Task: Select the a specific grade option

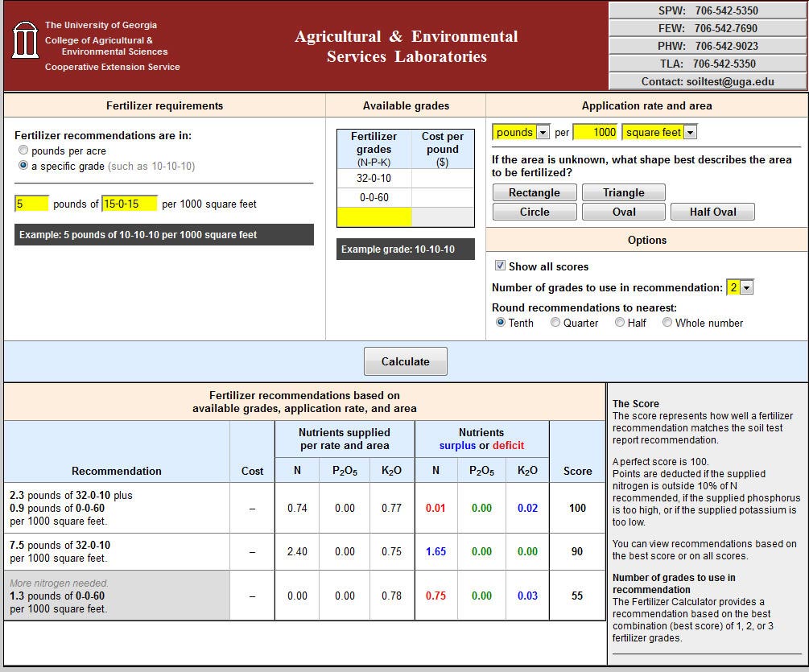Action: pyautogui.click(x=23, y=166)
